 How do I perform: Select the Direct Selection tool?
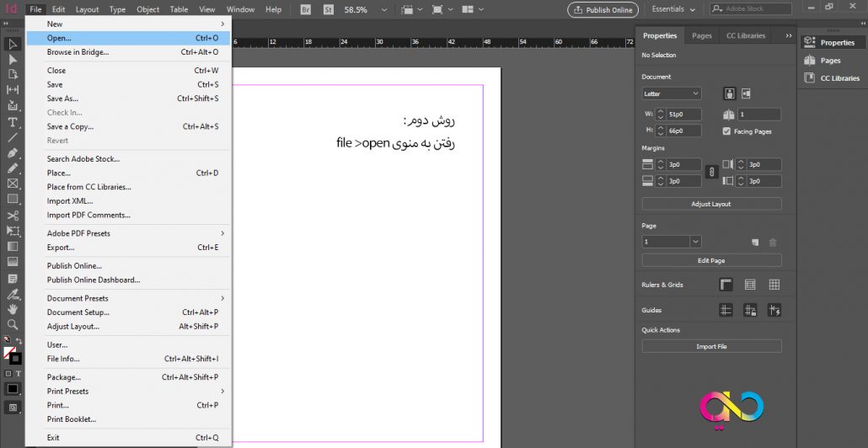click(12, 60)
